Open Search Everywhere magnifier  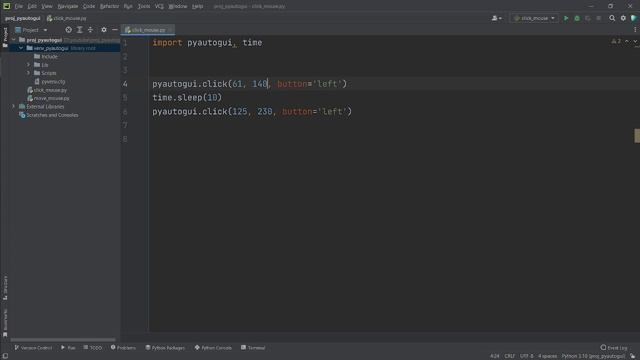[612, 18]
